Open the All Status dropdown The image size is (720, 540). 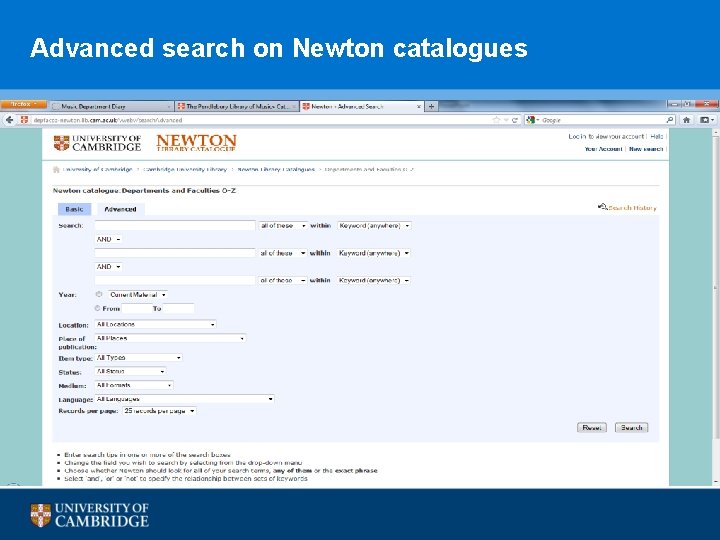point(130,371)
